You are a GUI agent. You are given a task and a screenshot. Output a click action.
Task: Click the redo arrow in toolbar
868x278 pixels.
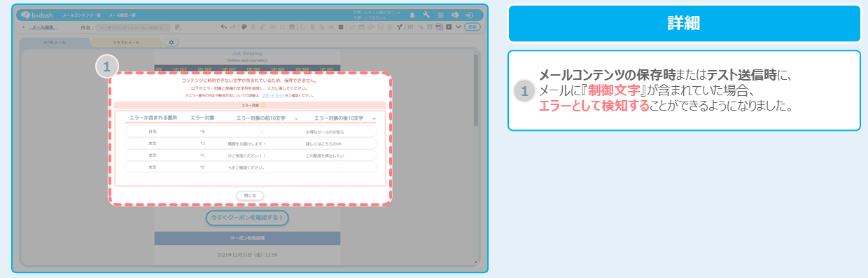233,27
